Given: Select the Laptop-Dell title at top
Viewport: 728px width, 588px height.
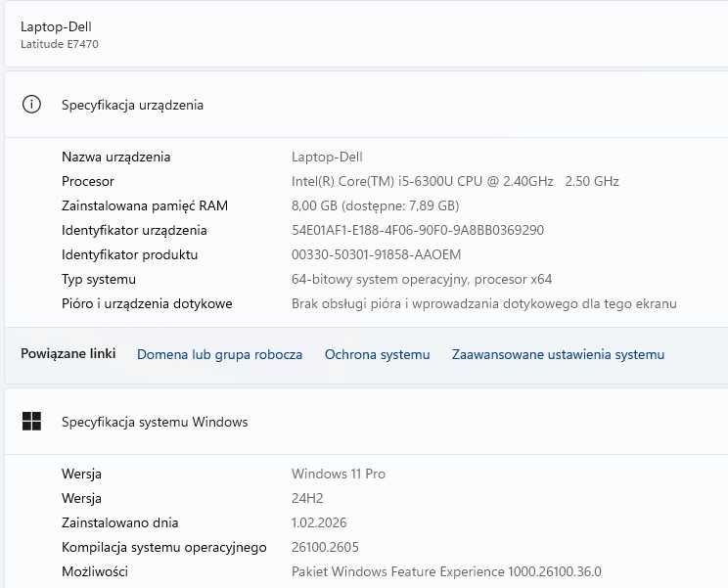Looking at the screenshot, I should 56,26.
